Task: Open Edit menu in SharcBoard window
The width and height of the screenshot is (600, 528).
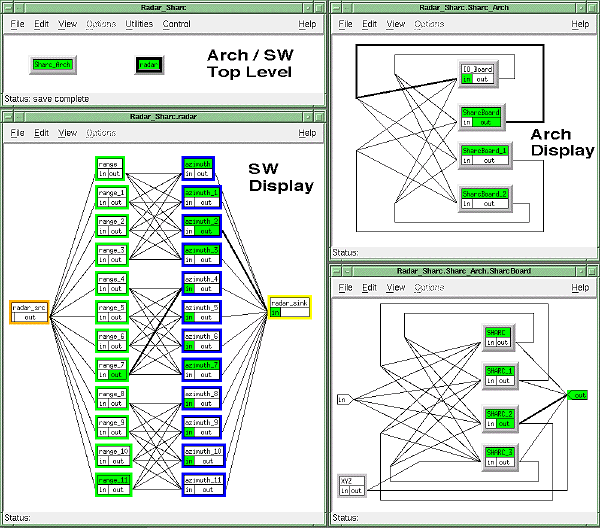Action: pos(370,287)
